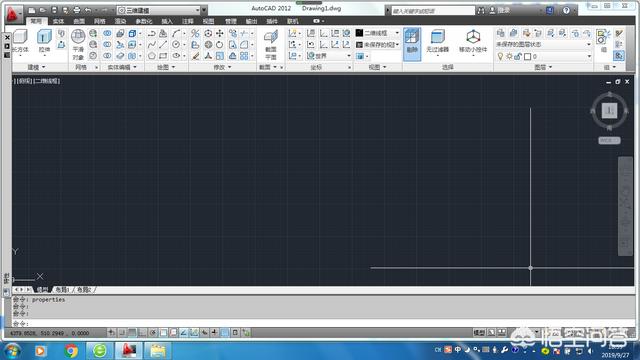640x360 pixels.
Task: Expand the 修改 (Modify) panel
Action: 222,67
